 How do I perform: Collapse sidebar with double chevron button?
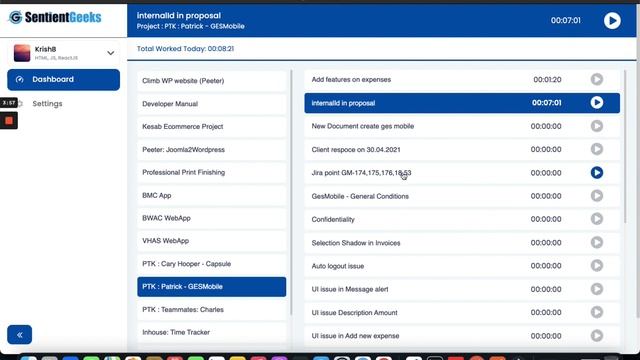click(19, 335)
